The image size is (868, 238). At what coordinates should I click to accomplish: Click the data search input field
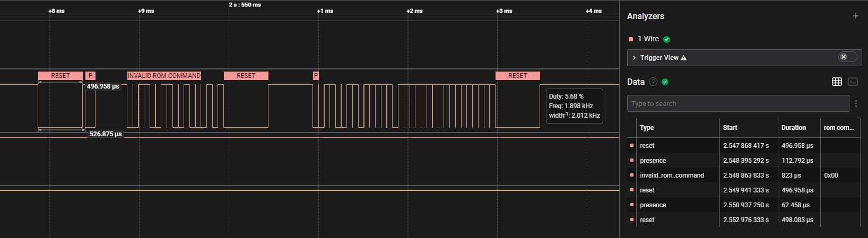point(737,104)
